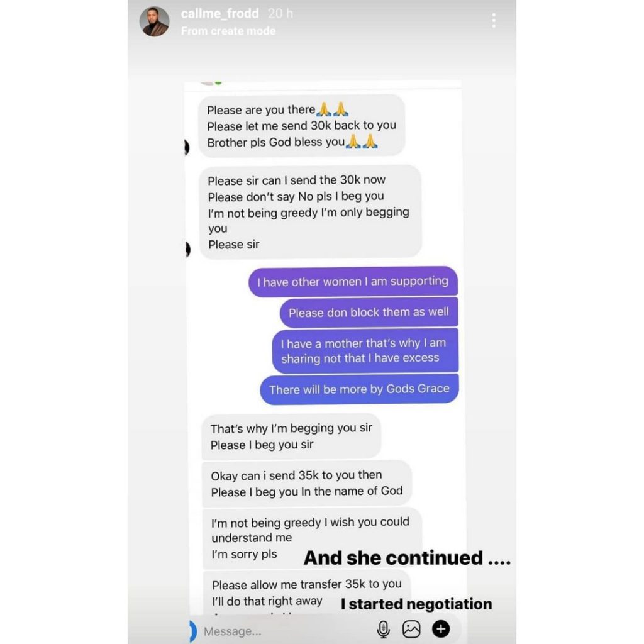Tap the 'I have a mother' purple message
The height and width of the screenshot is (644, 644).
click(365, 351)
